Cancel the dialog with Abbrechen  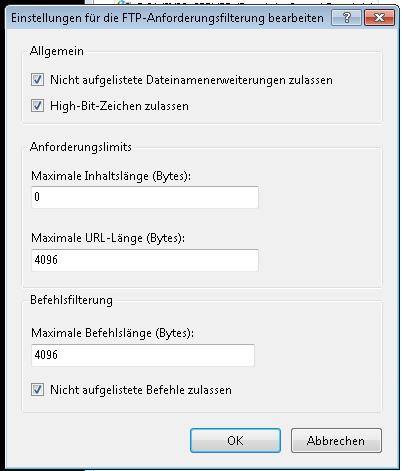pyautogui.click(x=336, y=441)
